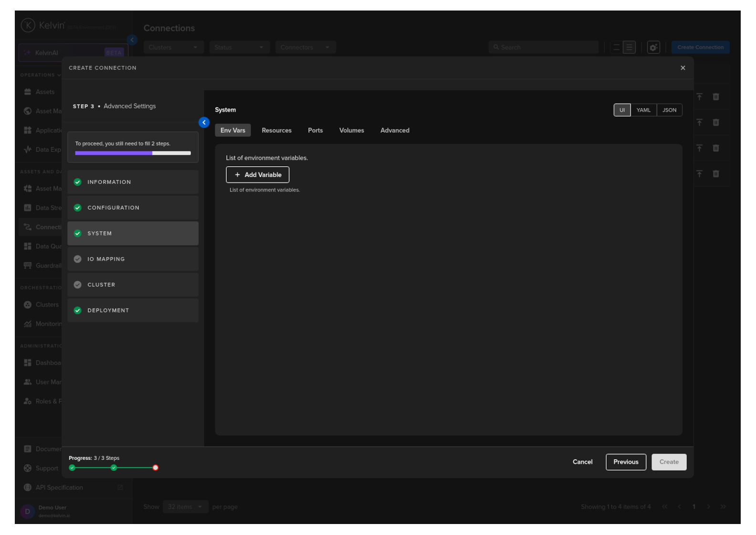
Task: Open the Configuration step section
Action: pos(133,208)
